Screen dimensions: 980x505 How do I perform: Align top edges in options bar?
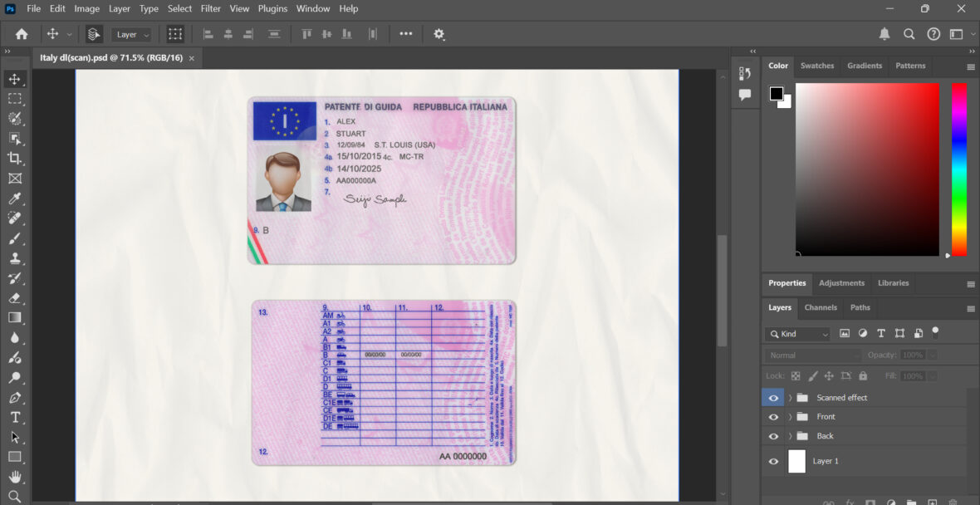pyautogui.click(x=307, y=34)
